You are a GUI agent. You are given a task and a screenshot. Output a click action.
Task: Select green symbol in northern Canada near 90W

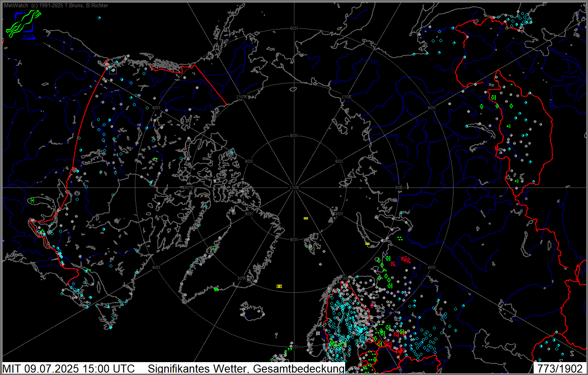[x=155, y=159]
